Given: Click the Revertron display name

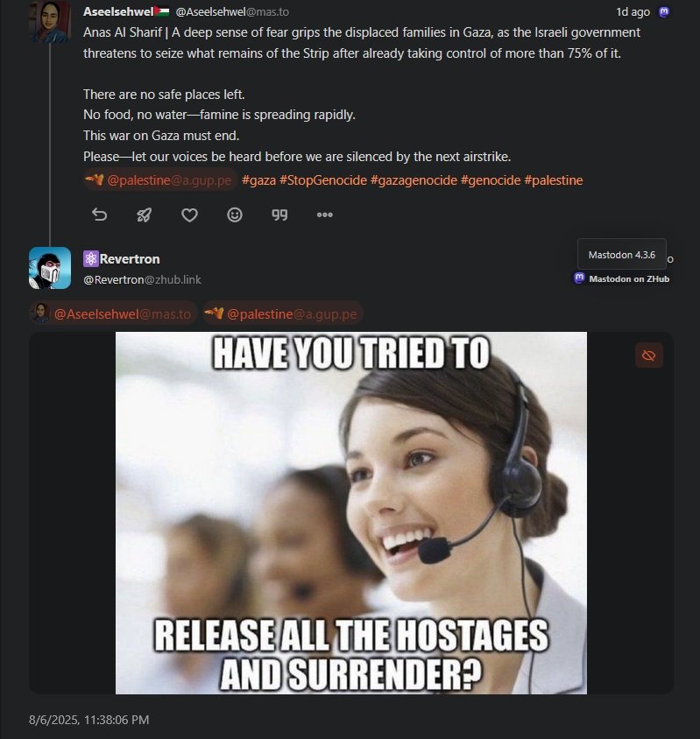Looking at the screenshot, I should click(x=130, y=259).
